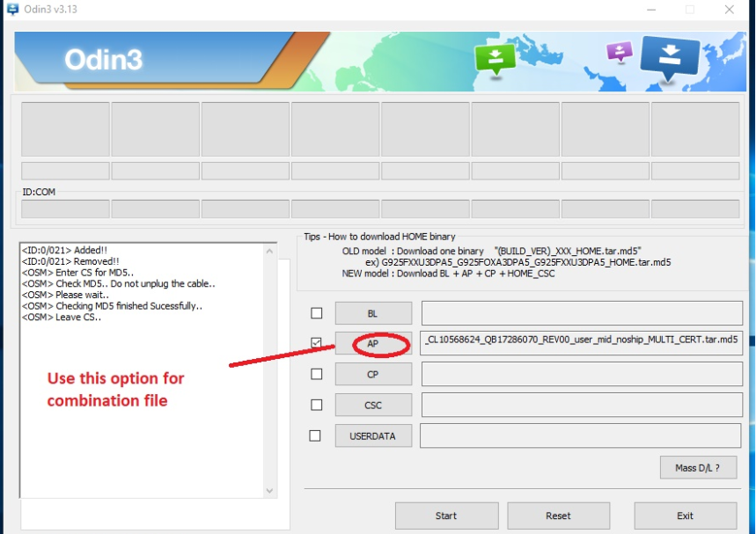756x534 pixels.
Task: Select the 'Please wait..' log line
Action: coord(65,295)
